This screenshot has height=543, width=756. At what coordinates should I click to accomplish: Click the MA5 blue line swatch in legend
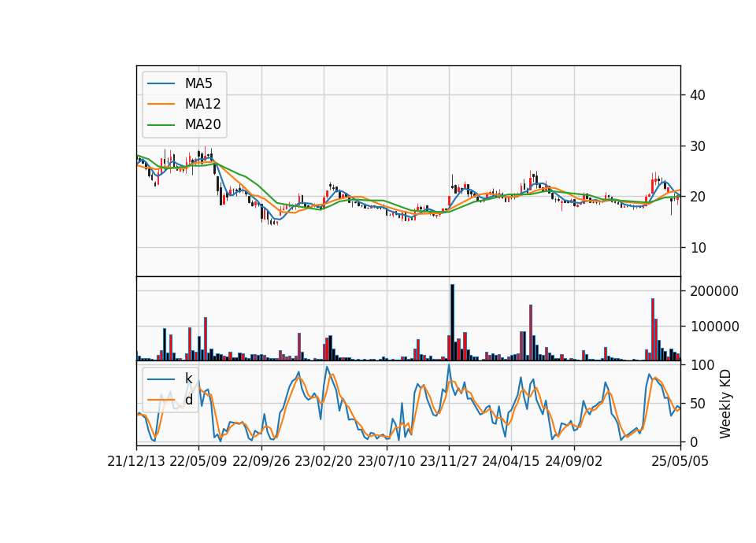pyautogui.click(x=161, y=83)
